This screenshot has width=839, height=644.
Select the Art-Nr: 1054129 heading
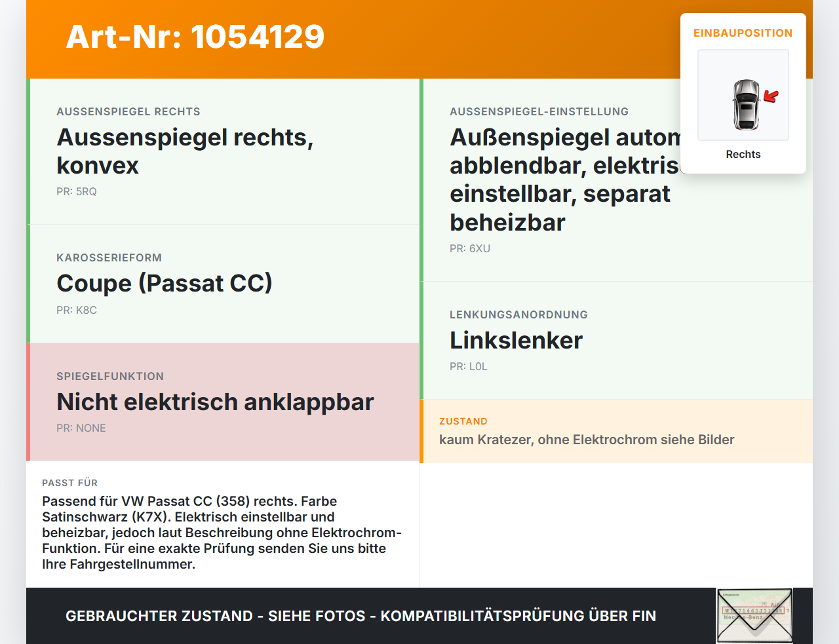pyautogui.click(x=195, y=37)
